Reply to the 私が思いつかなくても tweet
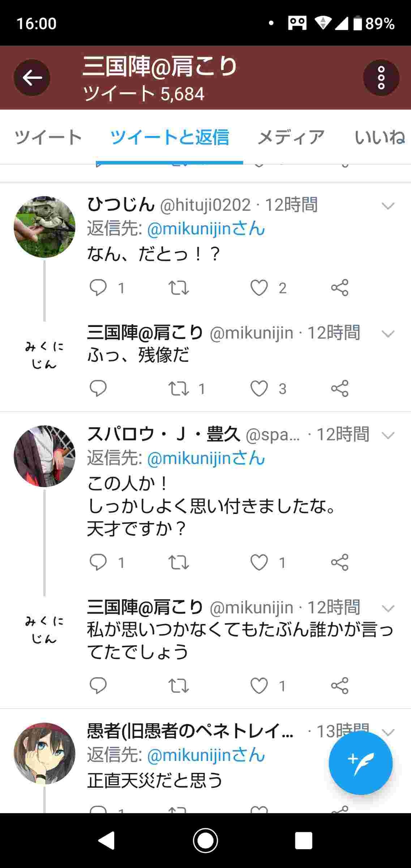Image resolution: width=411 pixels, height=868 pixels. point(98,686)
